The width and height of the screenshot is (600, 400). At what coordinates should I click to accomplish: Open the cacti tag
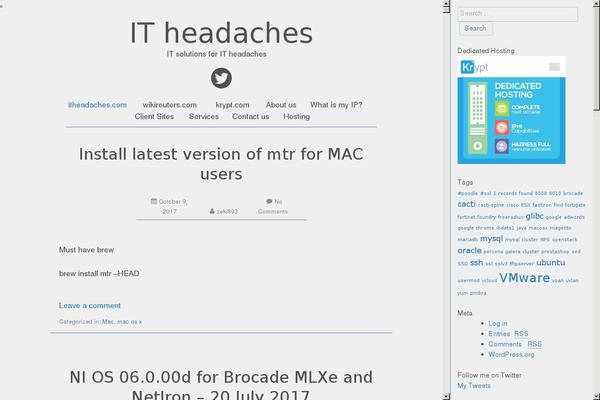(x=466, y=204)
